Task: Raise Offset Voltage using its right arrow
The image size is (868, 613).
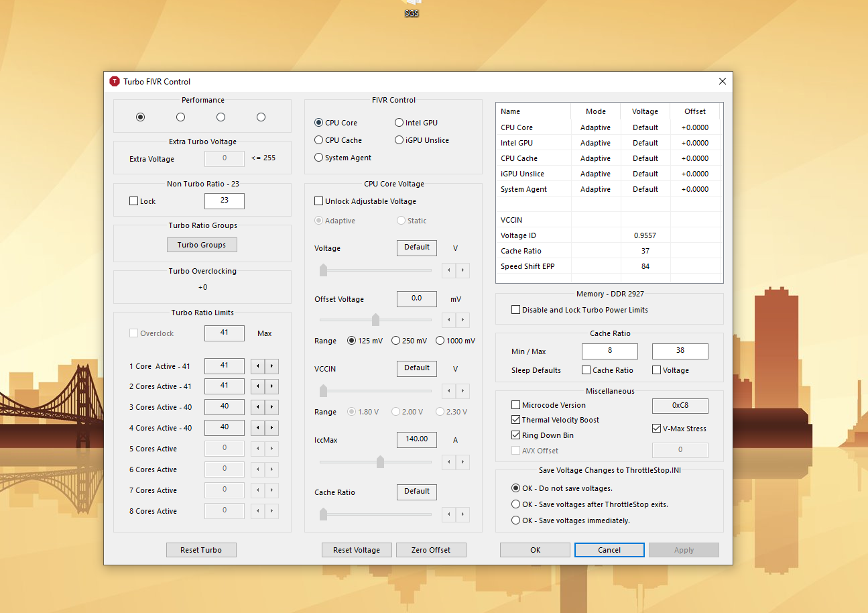Action: [462, 320]
